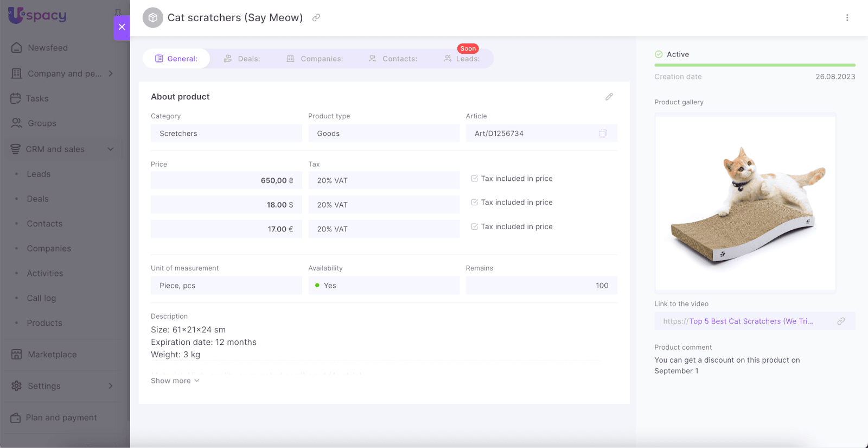Open the Marketplace section
This screenshot has width=868, height=448.
click(x=52, y=355)
